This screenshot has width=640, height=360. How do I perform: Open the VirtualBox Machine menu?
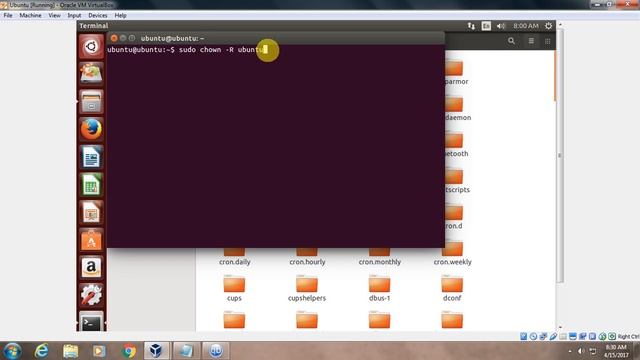(x=30, y=16)
